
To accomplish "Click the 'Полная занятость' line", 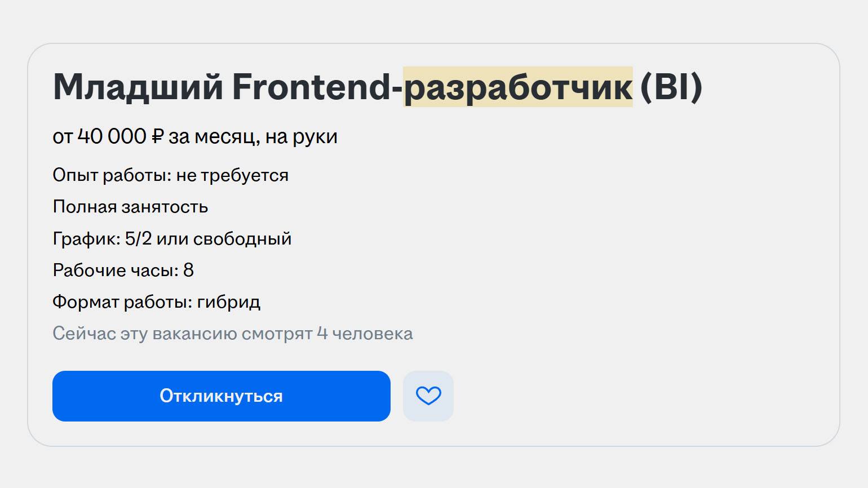I will (130, 207).
